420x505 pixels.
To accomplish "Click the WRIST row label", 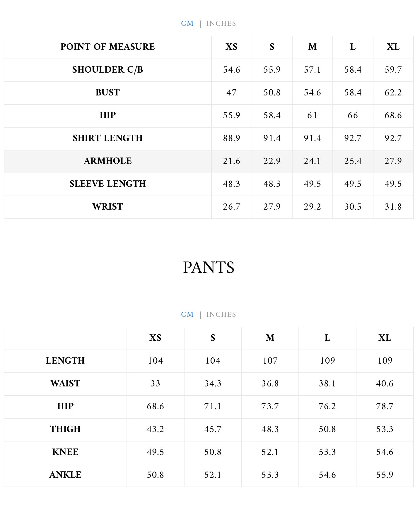I will (x=108, y=207).
